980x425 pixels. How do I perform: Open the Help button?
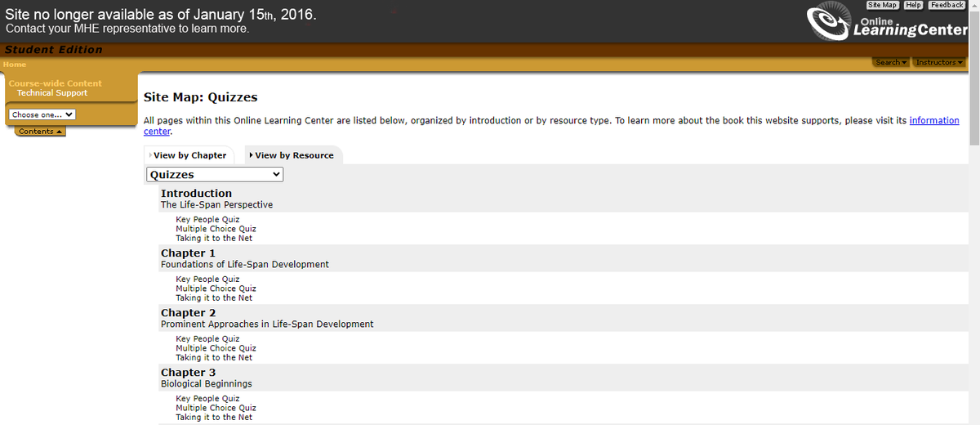pyautogui.click(x=913, y=5)
